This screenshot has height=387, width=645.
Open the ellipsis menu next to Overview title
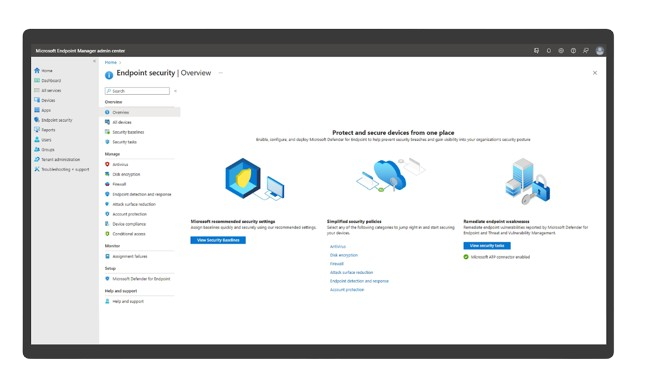[220, 73]
